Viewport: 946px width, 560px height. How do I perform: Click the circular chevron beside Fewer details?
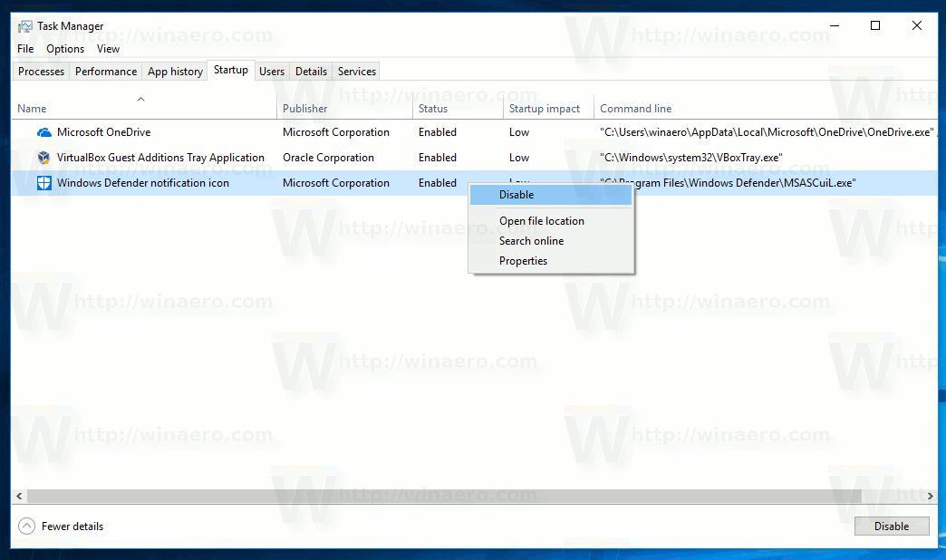click(x=26, y=526)
